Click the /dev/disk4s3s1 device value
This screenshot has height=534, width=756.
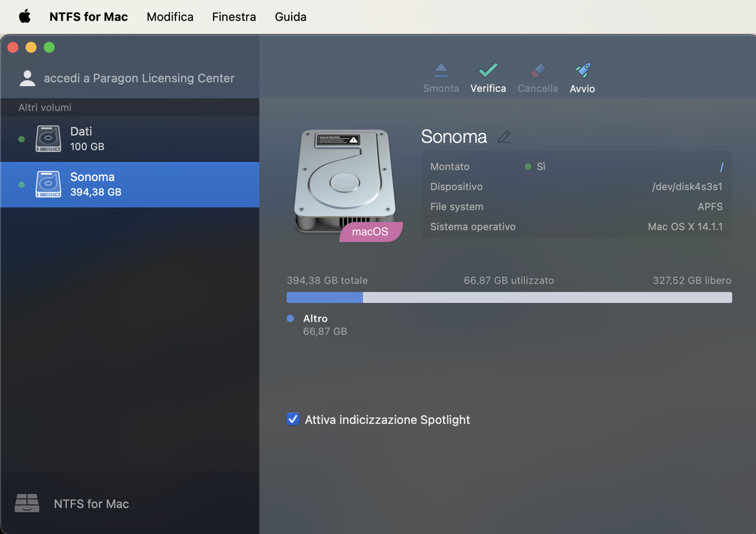[687, 187]
